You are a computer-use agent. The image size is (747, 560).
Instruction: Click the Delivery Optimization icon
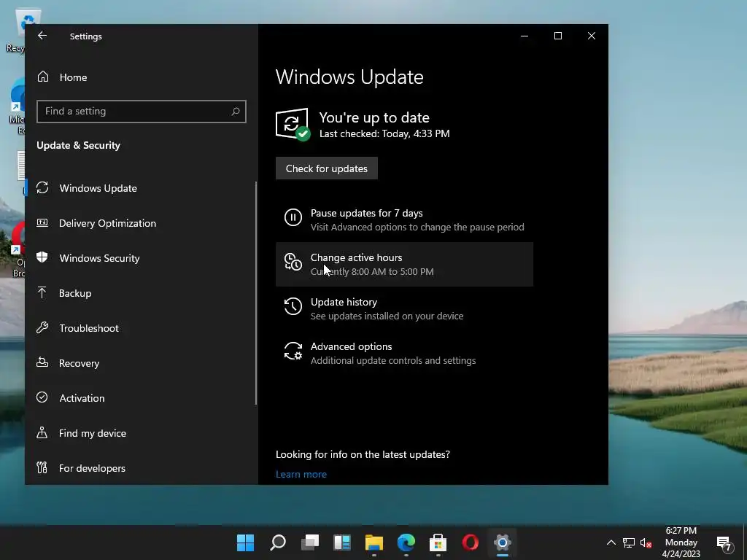click(x=42, y=222)
